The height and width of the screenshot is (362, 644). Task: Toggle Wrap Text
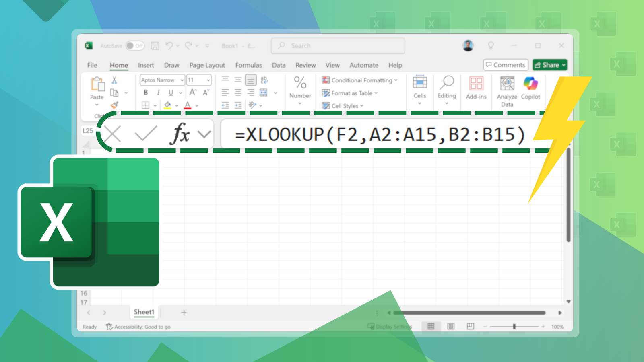[x=264, y=80]
